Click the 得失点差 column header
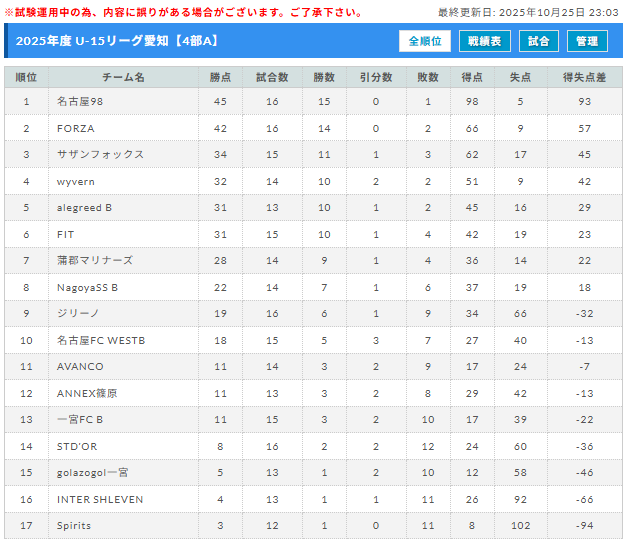The image size is (630, 542). click(x=584, y=77)
